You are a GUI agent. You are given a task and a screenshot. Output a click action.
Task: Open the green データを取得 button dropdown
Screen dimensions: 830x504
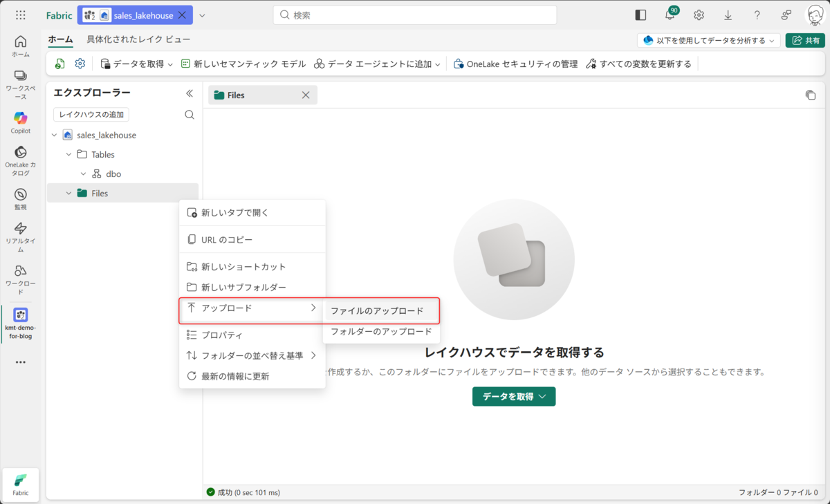(x=514, y=396)
